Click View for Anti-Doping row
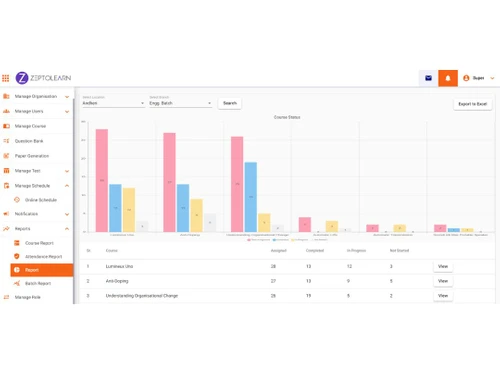Screen dimensions: 500x375 coord(443,281)
